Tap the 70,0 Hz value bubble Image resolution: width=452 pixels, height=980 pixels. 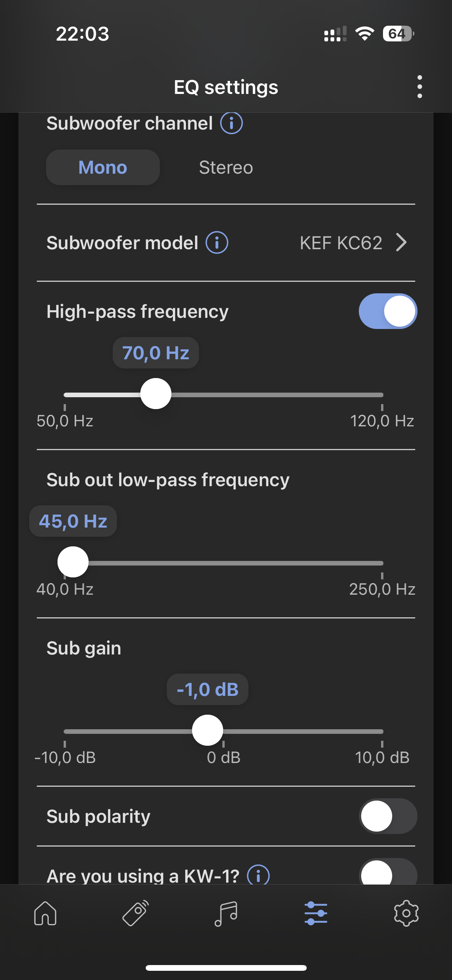(156, 353)
